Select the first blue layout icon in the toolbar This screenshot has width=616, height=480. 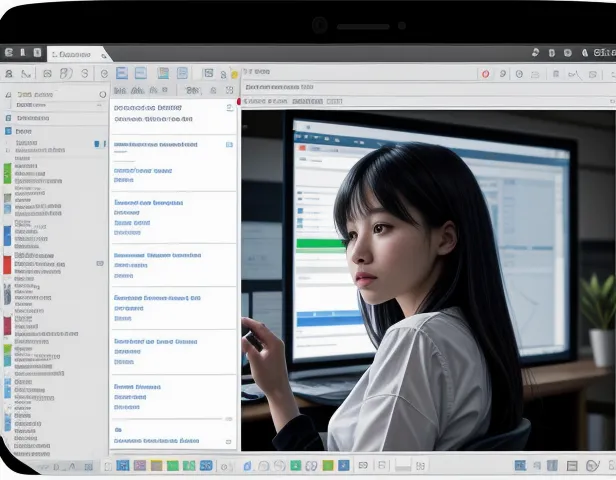tap(121, 73)
